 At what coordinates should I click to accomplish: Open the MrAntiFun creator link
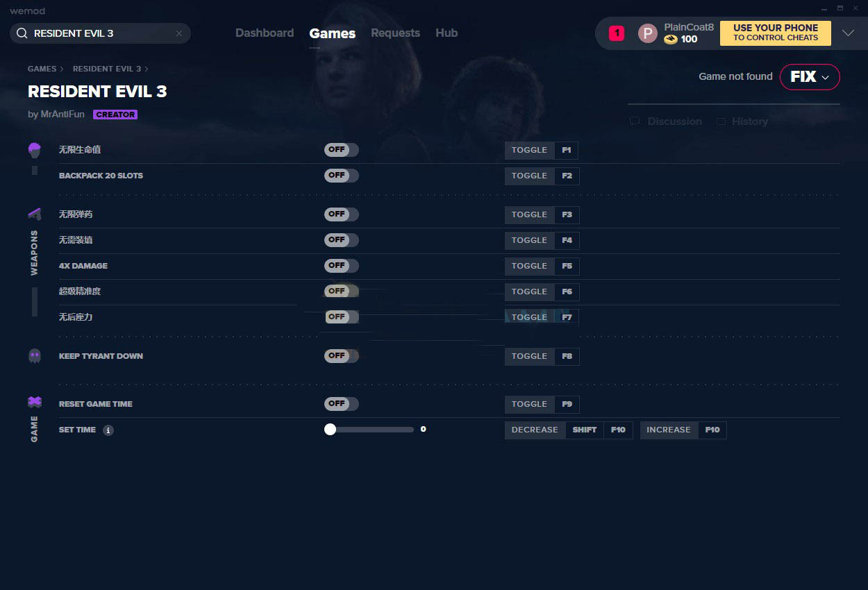63,115
